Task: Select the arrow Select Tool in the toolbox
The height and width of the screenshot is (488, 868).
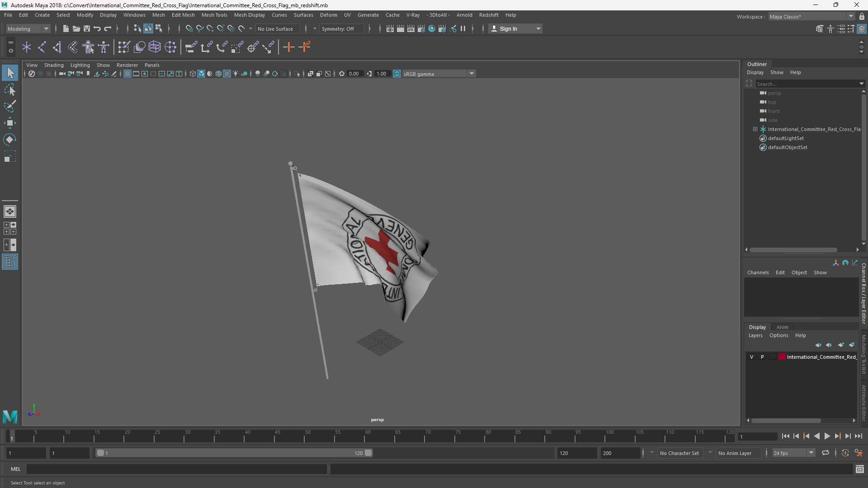Action: pyautogui.click(x=10, y=73)
